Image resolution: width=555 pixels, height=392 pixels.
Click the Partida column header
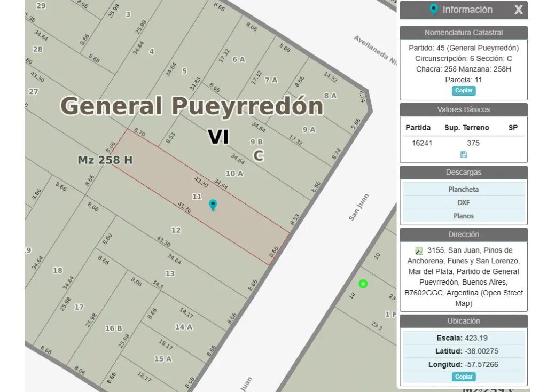(x=418, y=128)
